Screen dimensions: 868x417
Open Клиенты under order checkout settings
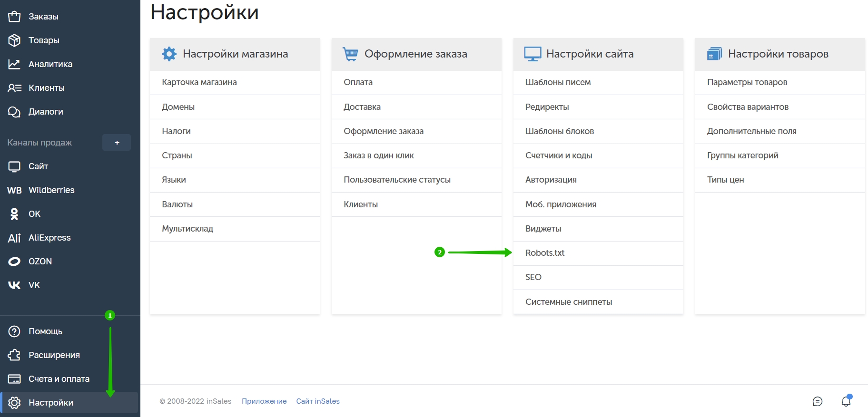pos(416,204)
